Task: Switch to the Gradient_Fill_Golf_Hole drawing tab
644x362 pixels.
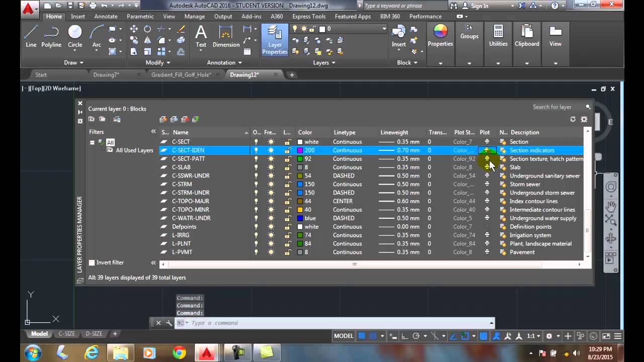Action: click(181, 74)
